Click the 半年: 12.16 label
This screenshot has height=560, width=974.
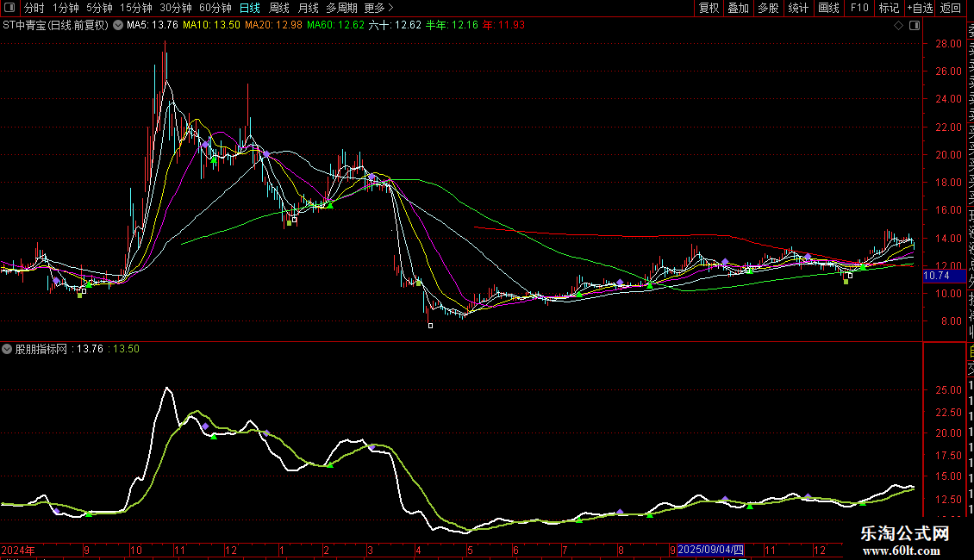coord(453,26)
